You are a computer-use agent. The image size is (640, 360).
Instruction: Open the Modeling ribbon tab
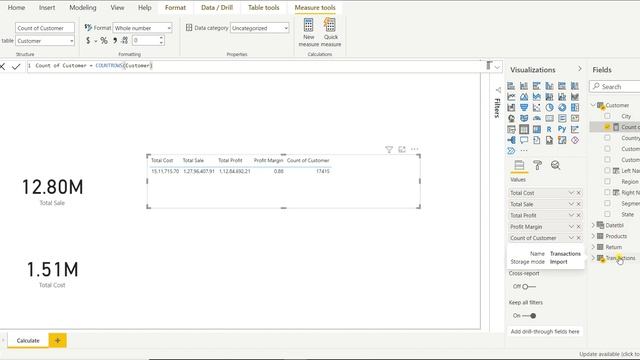point(83,7)
